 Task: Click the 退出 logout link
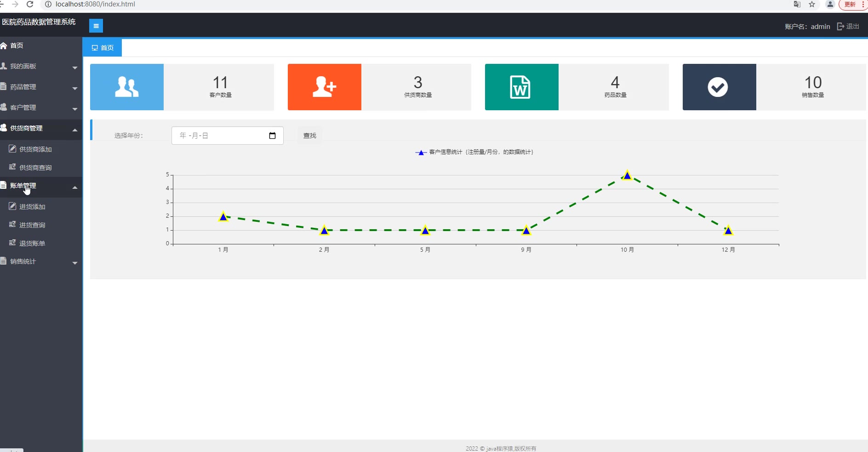848,26
